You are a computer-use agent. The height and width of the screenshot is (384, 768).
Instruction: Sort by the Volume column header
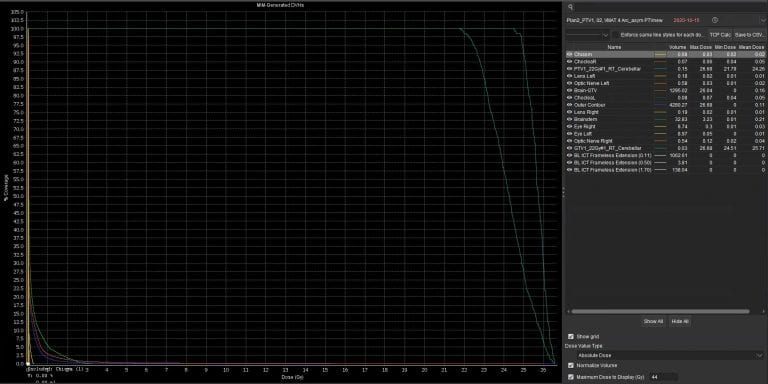678,47
